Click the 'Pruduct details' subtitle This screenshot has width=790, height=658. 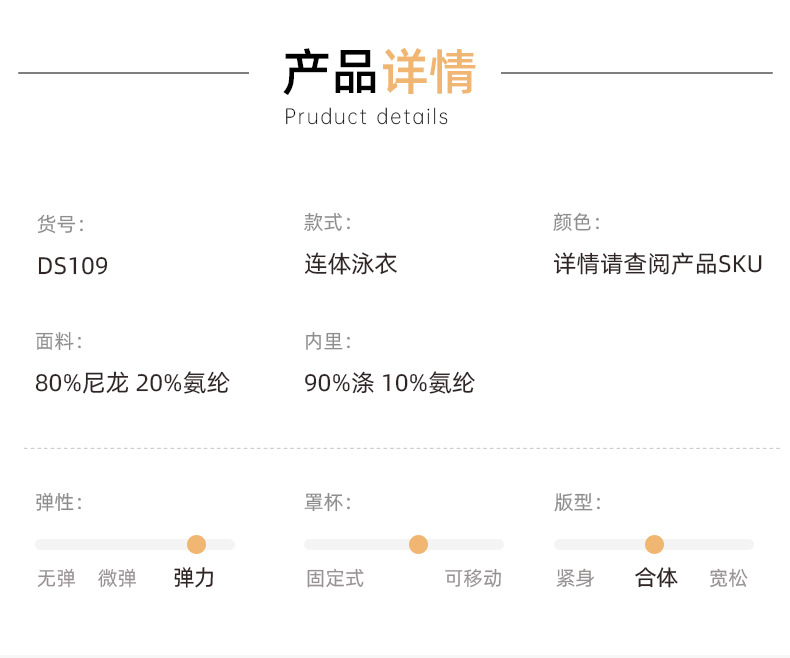[366, 117]
